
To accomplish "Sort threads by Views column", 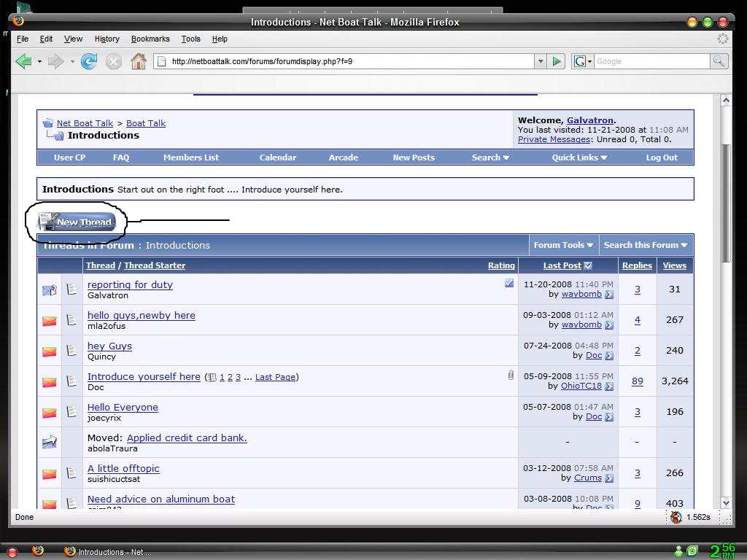I will point(675,265).
